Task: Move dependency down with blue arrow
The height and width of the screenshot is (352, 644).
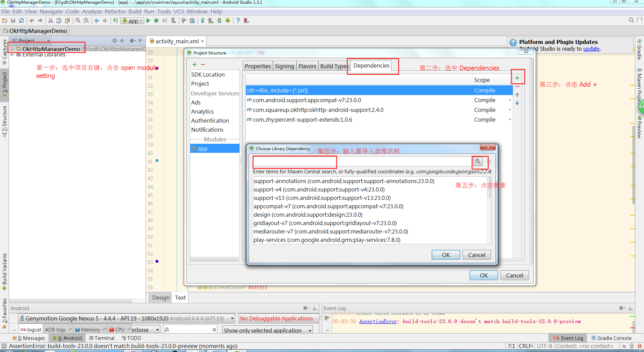Action: coord(517,103)
